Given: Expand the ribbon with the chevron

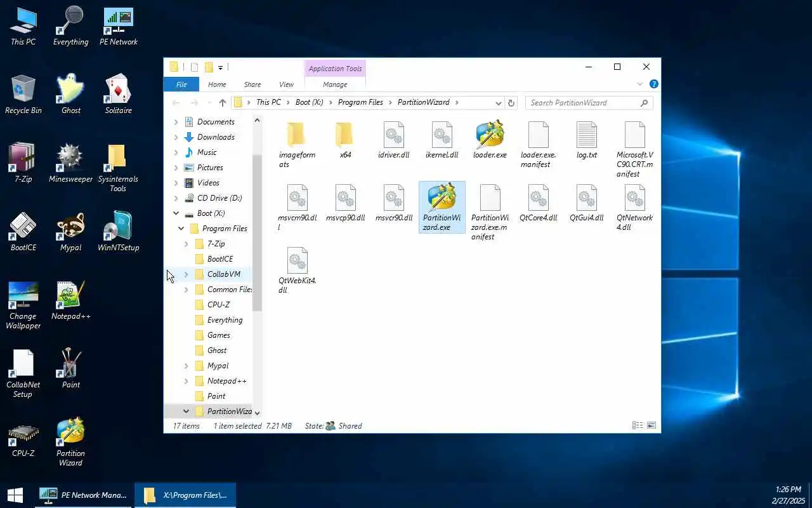Looking at the screenshot, I should point(640,84).
